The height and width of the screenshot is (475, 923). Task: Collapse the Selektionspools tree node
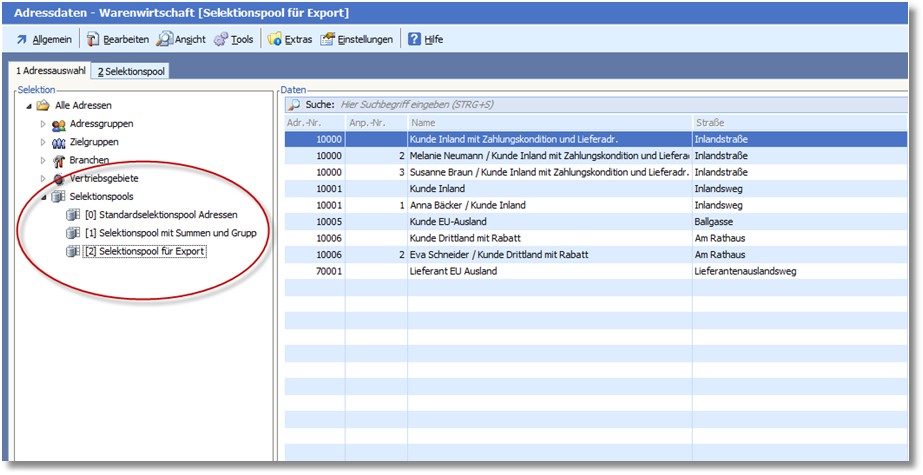click(43, 197)
